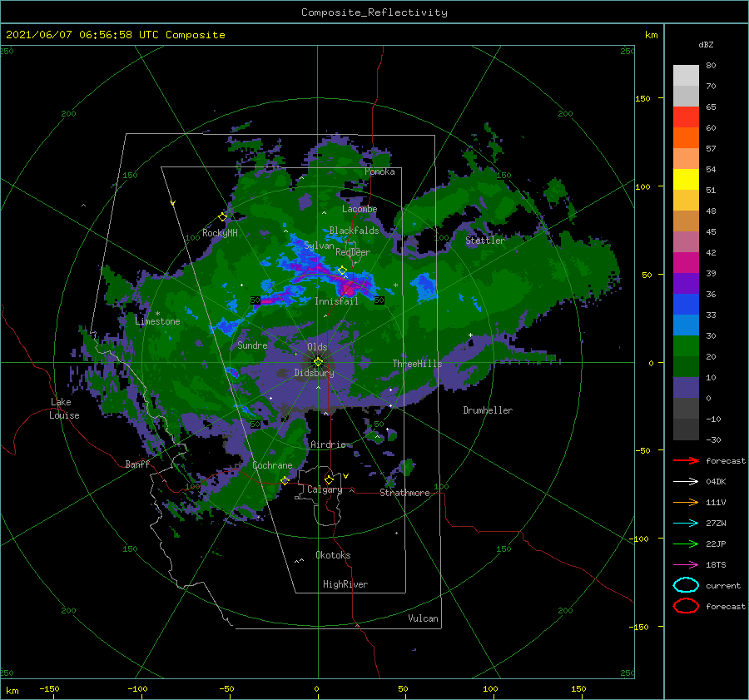
Task: Click the Cochrane town label
Action: (272, 465)
